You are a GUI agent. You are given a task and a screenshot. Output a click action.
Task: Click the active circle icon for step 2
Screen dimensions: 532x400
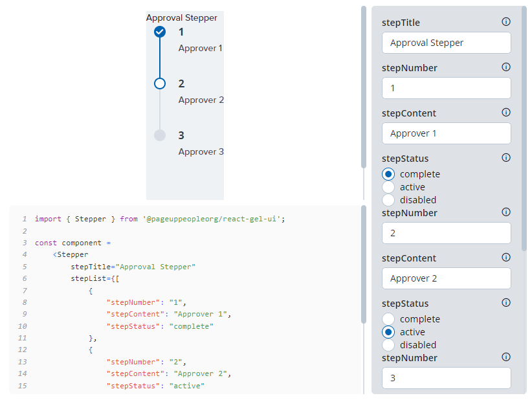click(160, 83)
